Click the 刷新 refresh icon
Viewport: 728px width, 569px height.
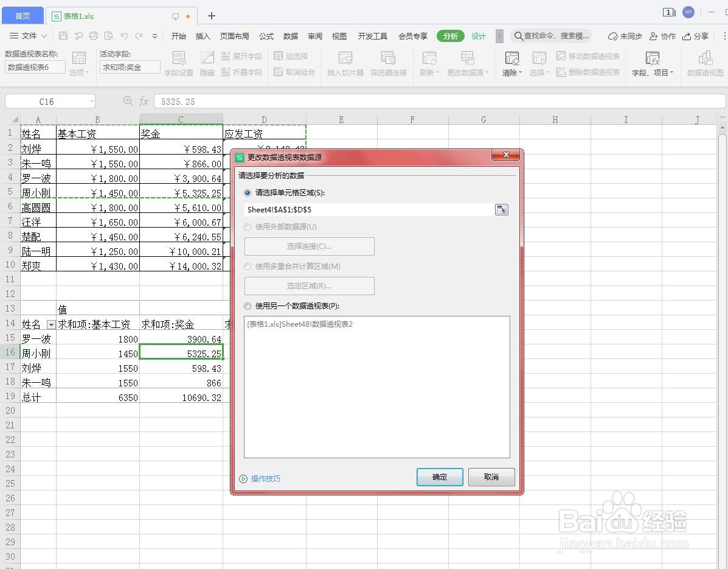[429, 58]
